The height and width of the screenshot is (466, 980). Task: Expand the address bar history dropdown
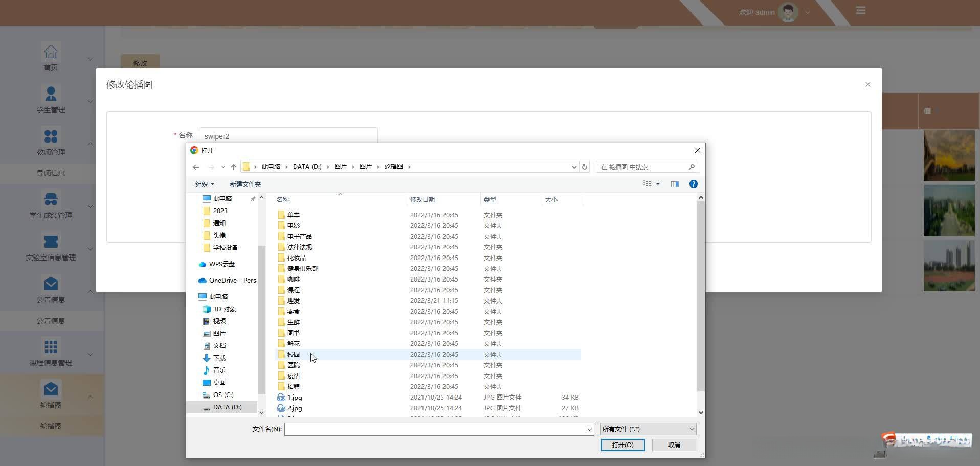(x=574, y=167)
